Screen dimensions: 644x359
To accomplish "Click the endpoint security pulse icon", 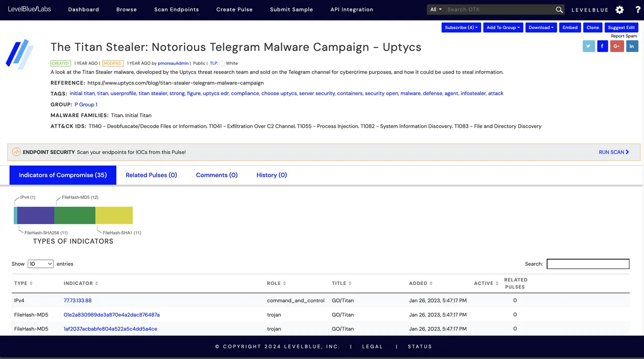I will [x=17, y=152].
